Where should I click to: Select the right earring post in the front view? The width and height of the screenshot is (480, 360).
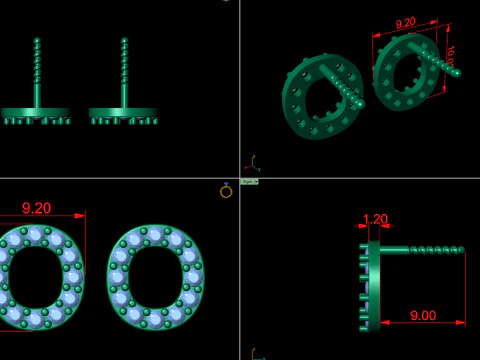click(x=125, y=73)
